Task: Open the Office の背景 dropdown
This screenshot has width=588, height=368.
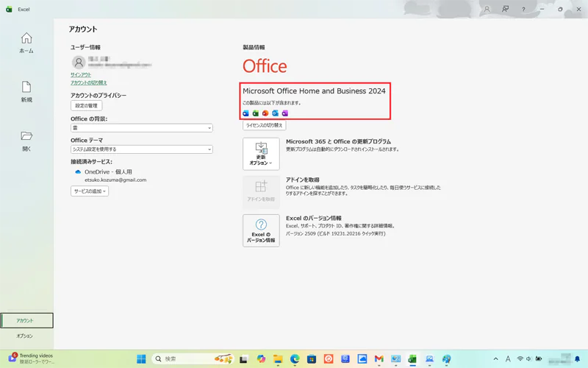Action: click(x=142, y=127)
